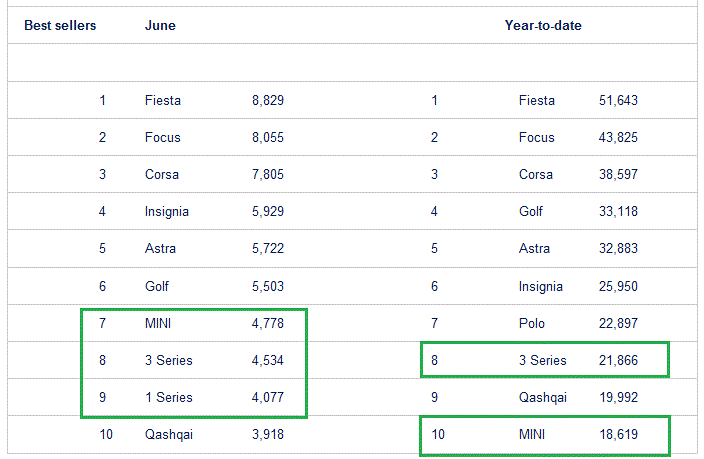Click the "Best sellers" column header
Image resolution: width=704 pixels, height=459 pixels.
[60, 26]
